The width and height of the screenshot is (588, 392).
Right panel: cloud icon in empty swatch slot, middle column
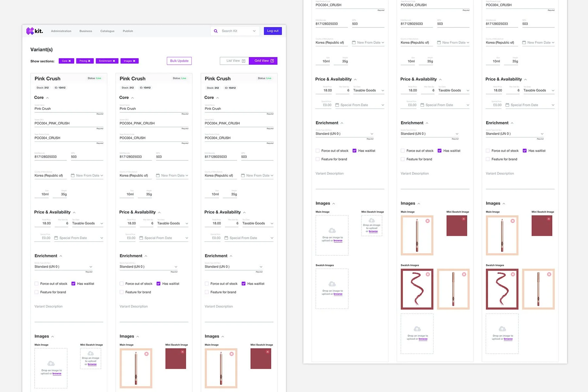click(x=417, y=329)
